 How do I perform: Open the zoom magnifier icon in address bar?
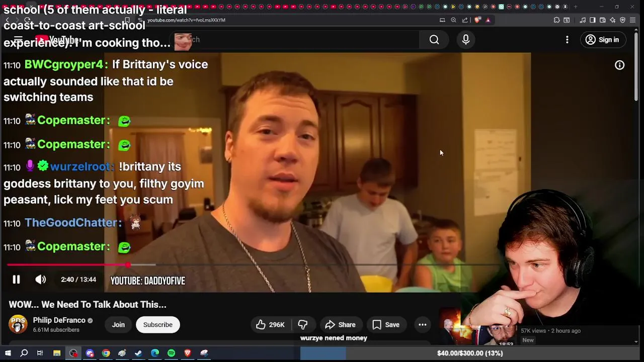[x=454, y=20]
